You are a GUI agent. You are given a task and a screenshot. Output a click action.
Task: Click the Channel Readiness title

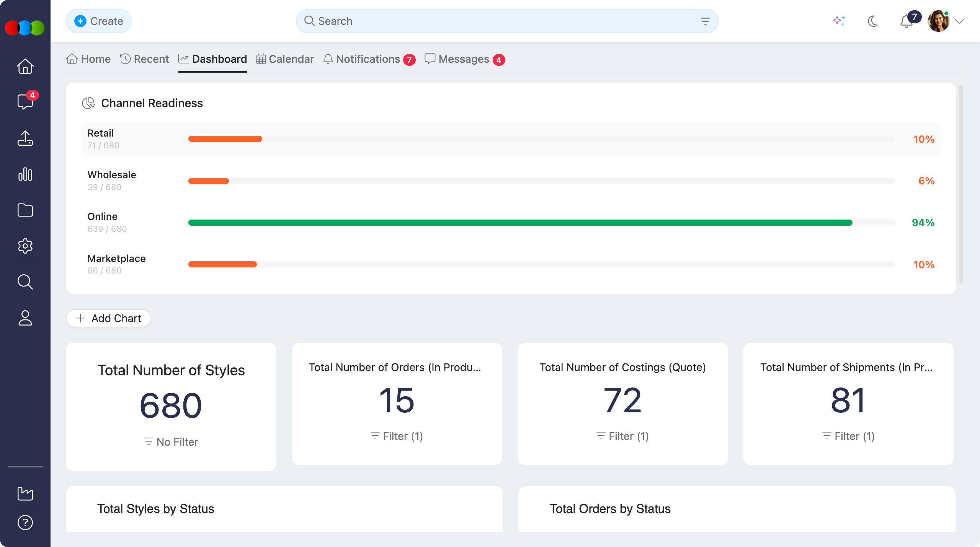coord(152,103)
